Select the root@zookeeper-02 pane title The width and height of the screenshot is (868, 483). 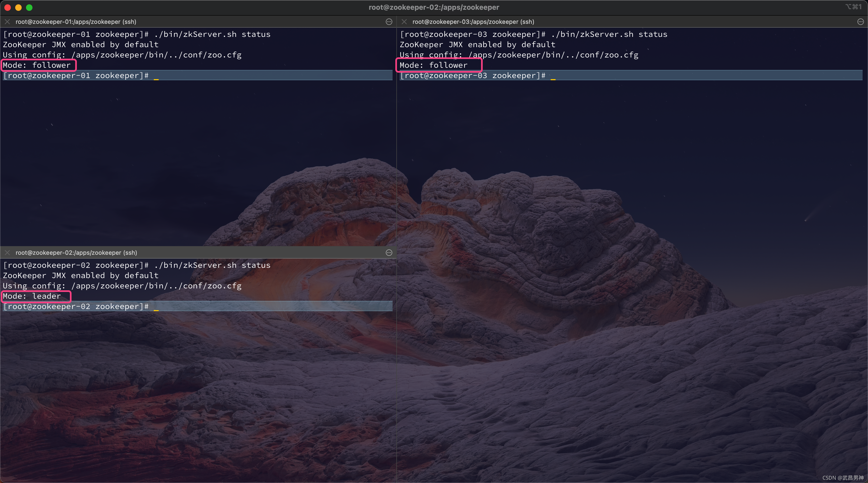(x=76, y=253)
